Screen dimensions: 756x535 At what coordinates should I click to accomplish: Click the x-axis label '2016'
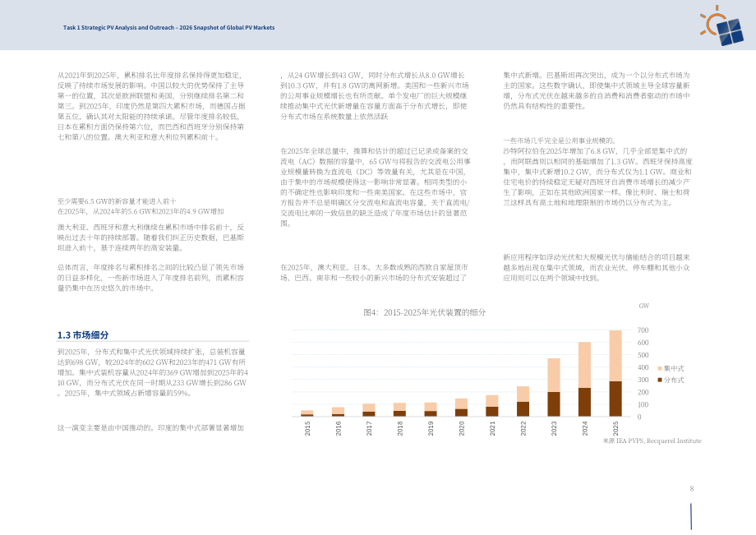click(339, 428)
